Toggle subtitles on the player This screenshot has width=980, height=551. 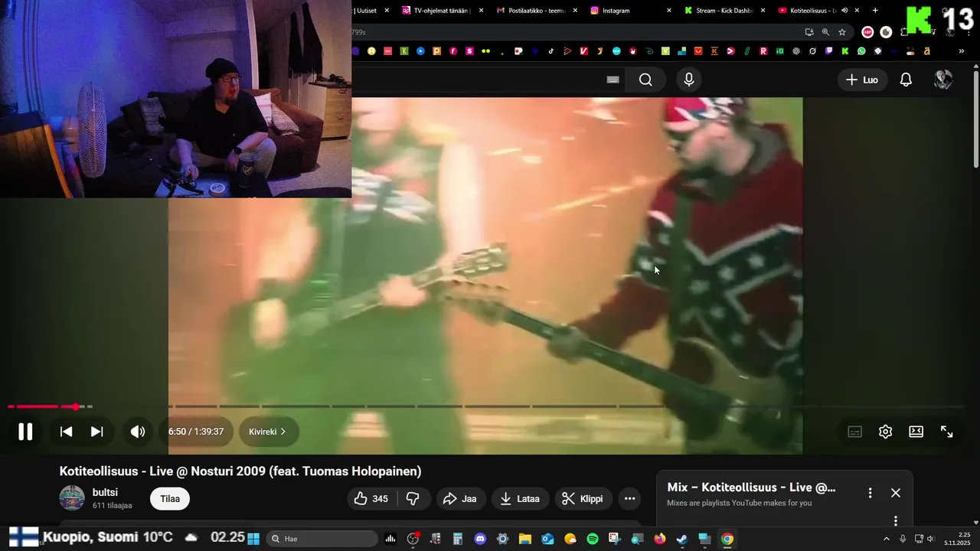tap(855, 432)
